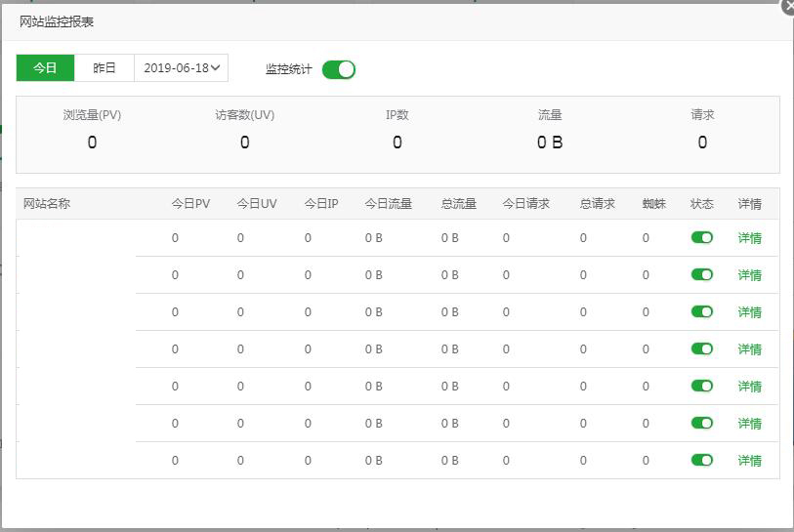Toggle status switch in sixth site row
Viewport: 794px width, 532px height.
click(701, 423)
